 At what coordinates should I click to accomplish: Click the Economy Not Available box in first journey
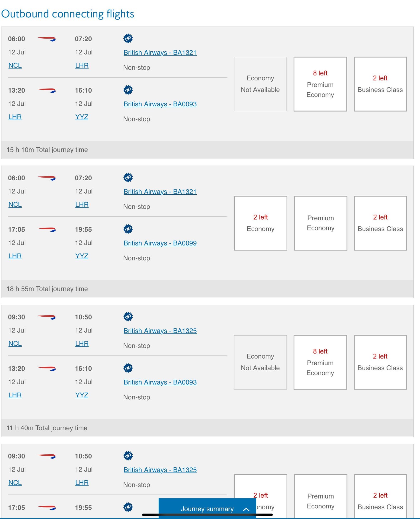(260, 84)
